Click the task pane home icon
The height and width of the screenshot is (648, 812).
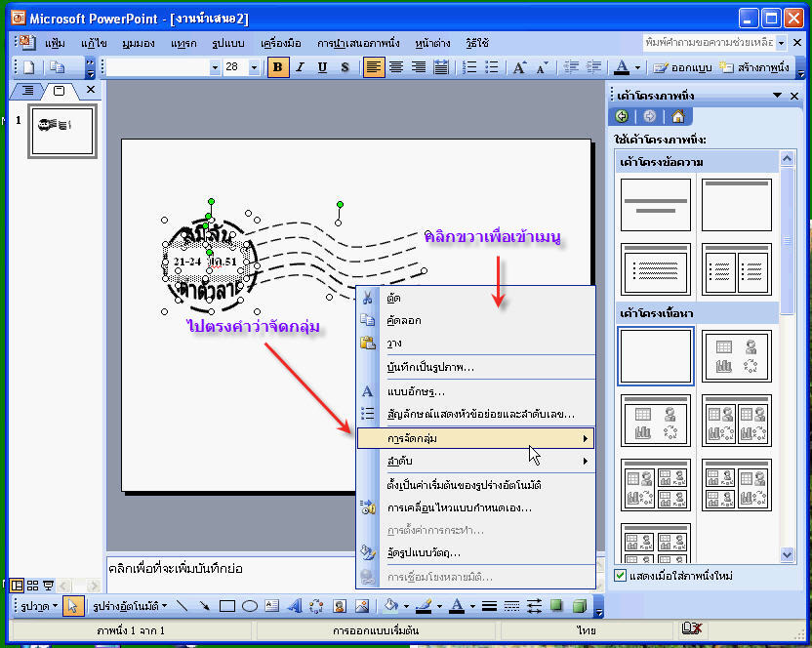pyautogui.click(x=678, y=116)
